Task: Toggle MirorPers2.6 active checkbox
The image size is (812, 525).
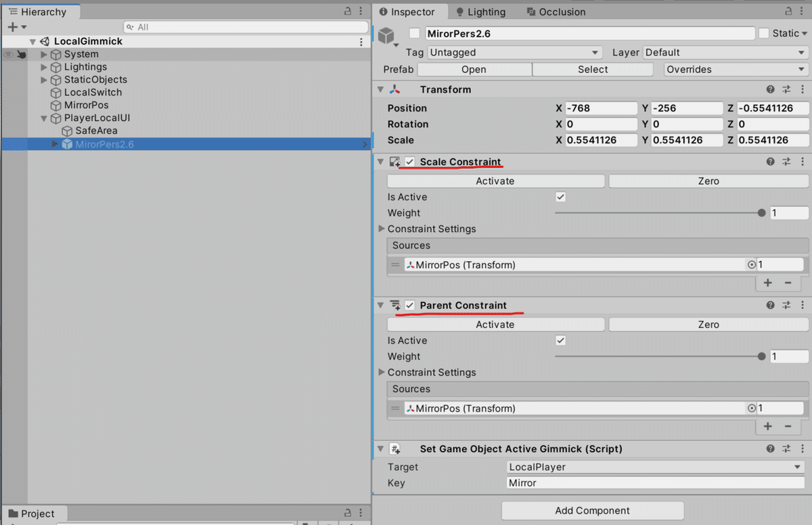Action: point(415,33)
